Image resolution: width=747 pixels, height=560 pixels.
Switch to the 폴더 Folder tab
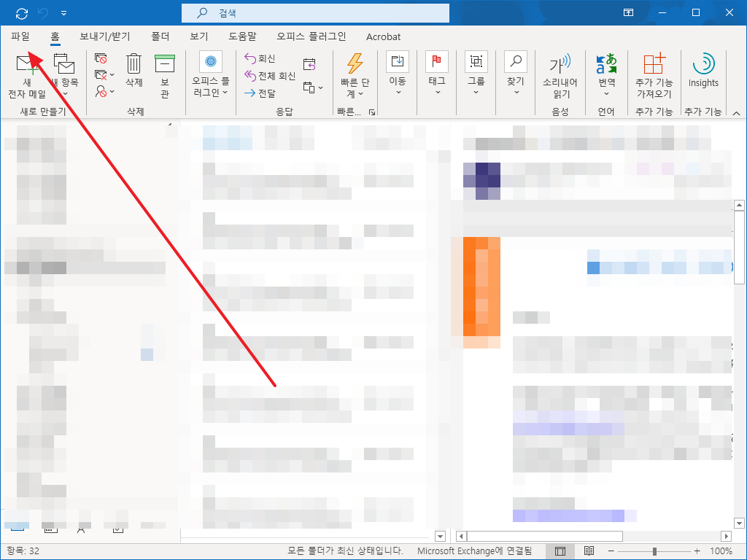pos(160,36)
